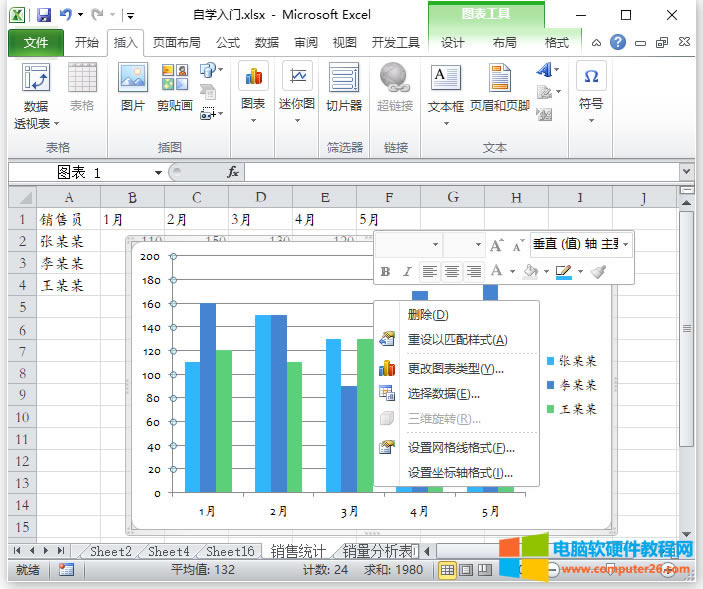703x589 pixels.
Task: Click the format painter brush in mini toolbar
Action: (599, 271)
